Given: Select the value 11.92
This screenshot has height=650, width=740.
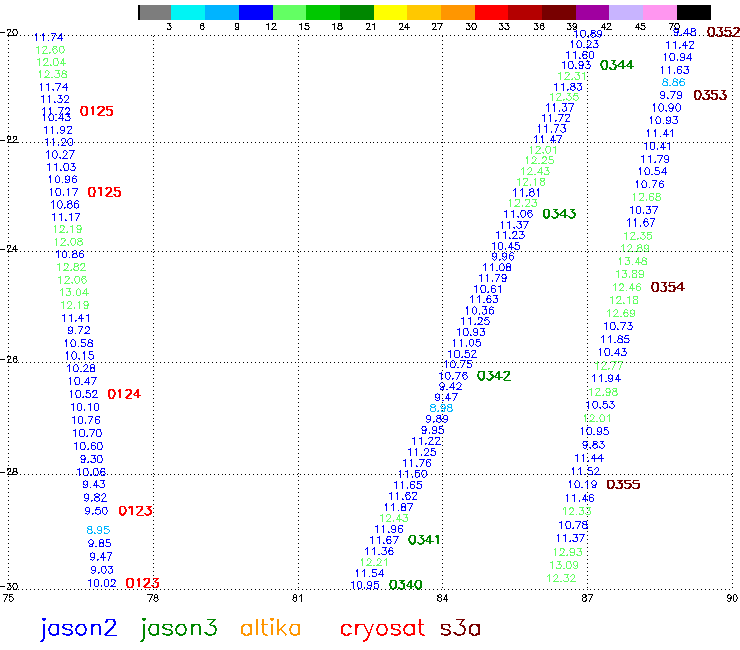Looking at the screenshot, I should pyautogui.click(x=58, y=130).
